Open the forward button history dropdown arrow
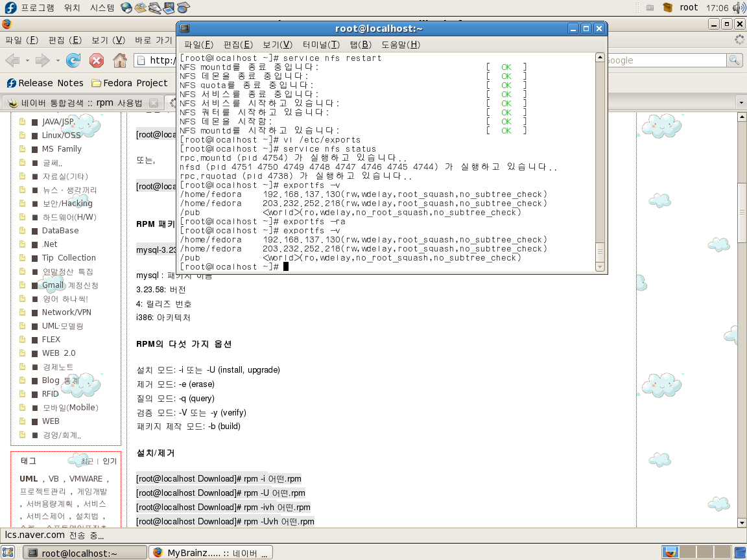 pos(58,61)
